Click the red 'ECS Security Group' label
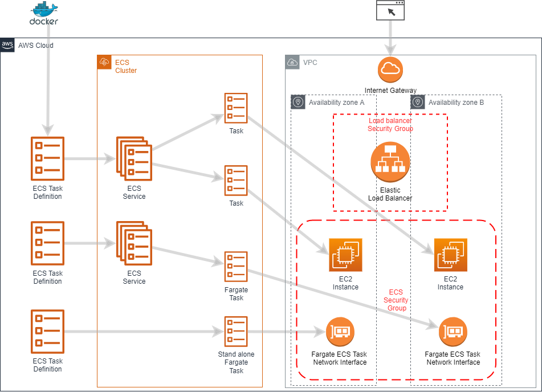 pyautogui.click(x=396, y=300)
